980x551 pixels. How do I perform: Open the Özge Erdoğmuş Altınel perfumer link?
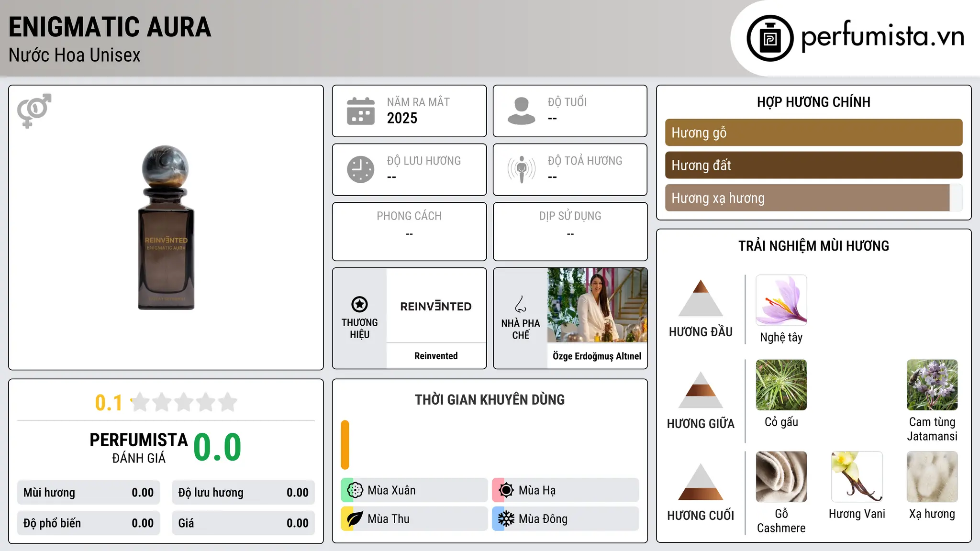[x=597, y=356]
